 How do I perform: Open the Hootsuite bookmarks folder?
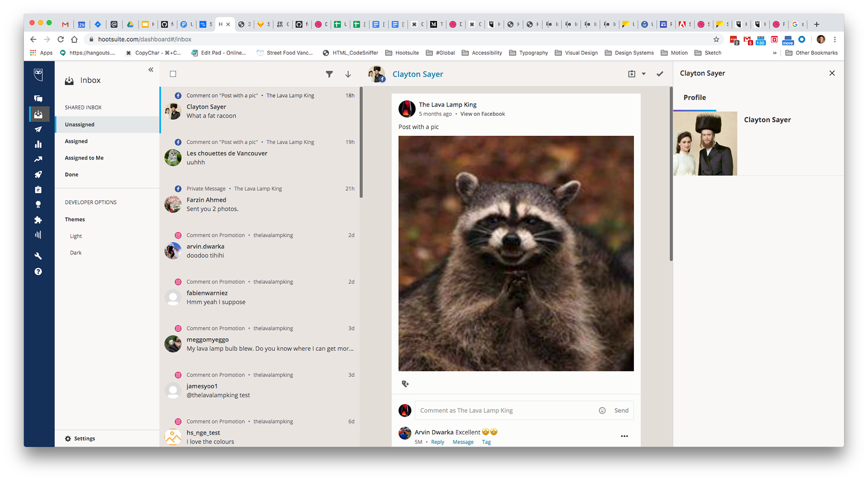402,53
